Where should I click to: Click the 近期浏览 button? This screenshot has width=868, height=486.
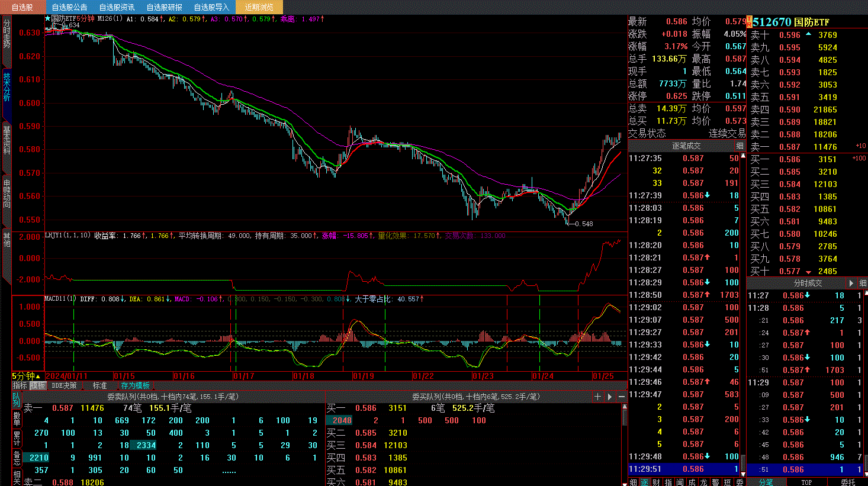pos(259,7)
